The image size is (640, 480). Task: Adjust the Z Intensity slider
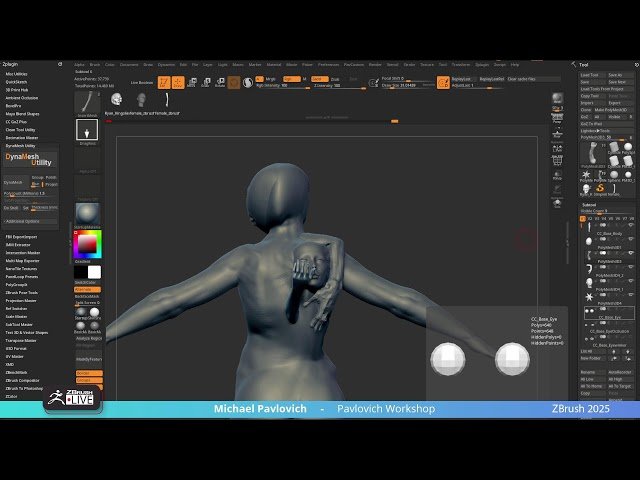[339, 86]
